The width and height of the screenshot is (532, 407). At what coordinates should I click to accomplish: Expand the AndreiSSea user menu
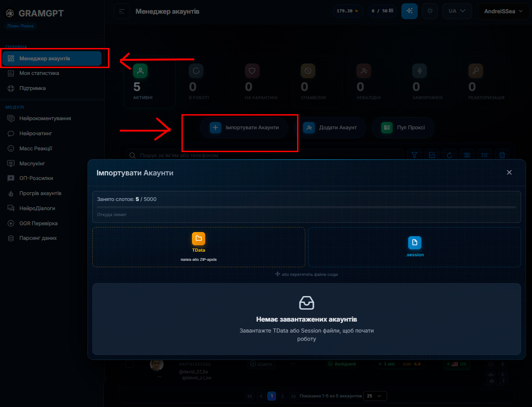click(x=503, y=11)
